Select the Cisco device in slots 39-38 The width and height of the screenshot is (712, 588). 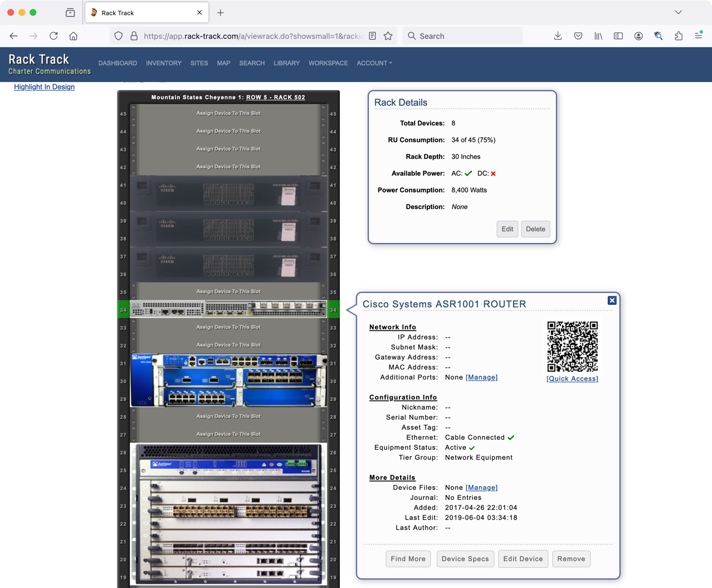coord(228,230)
